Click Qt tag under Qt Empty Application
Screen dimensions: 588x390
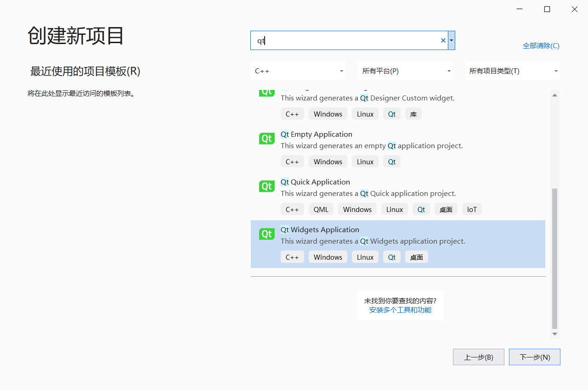[392, 162]
